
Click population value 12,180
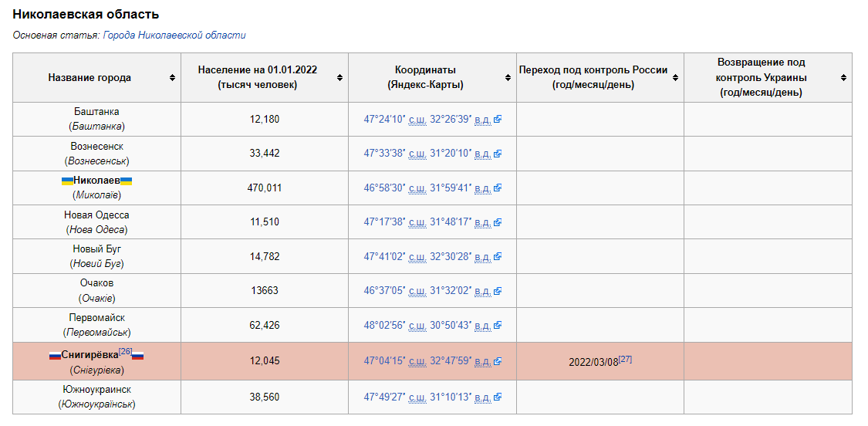265,119
